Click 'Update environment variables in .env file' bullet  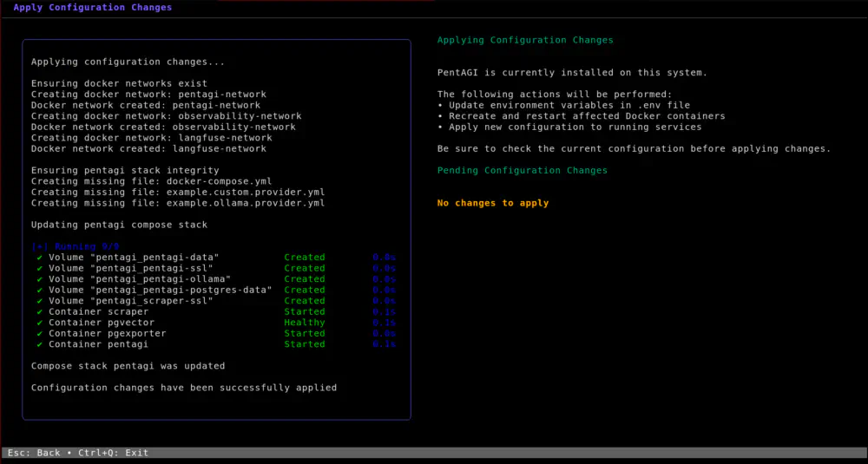pyautogui.click(x=563, y=105)
